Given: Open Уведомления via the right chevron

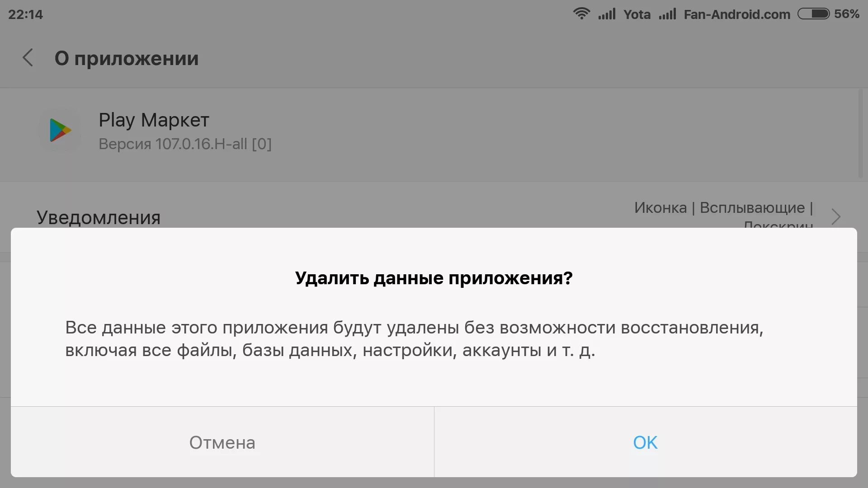Looking at the screenshot, I should (x=836, y=216).
